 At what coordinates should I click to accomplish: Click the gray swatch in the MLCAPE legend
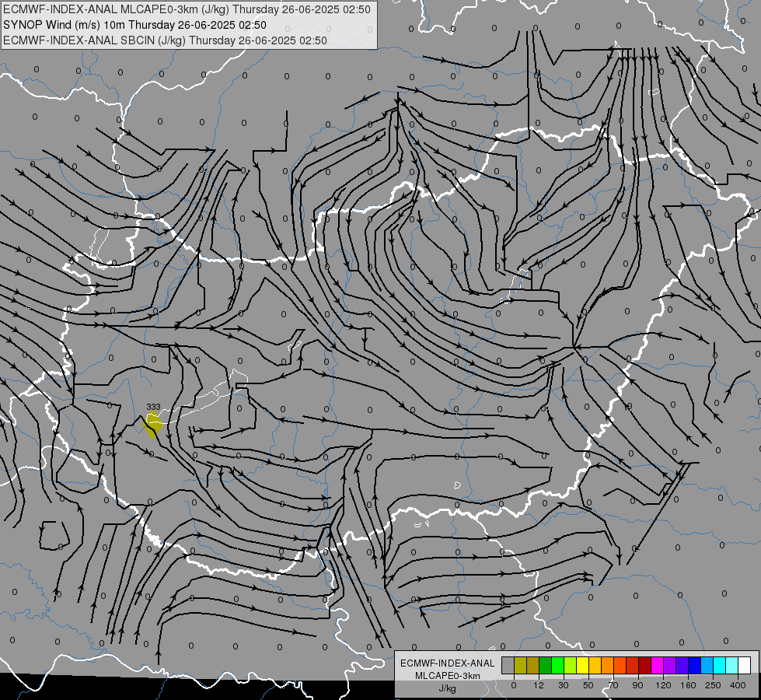pos(508,665)
